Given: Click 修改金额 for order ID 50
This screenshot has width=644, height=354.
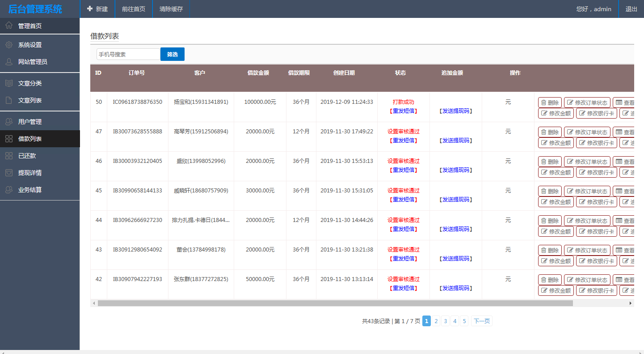Looking at the screenshot, I should tap(556, 113).
